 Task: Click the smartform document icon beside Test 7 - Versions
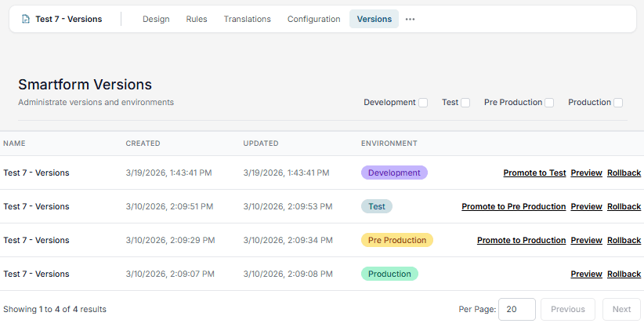point(26,19)
